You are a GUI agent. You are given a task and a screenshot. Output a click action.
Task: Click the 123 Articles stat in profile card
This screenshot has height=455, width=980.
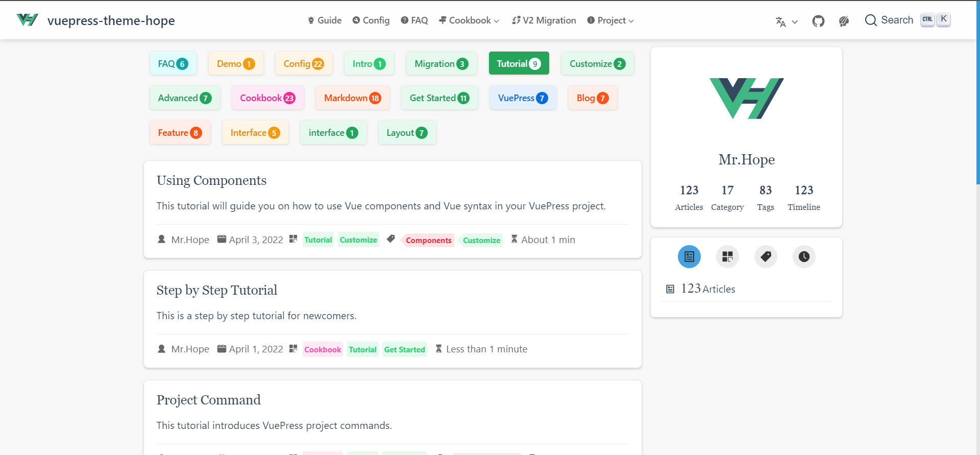point(689,198)
